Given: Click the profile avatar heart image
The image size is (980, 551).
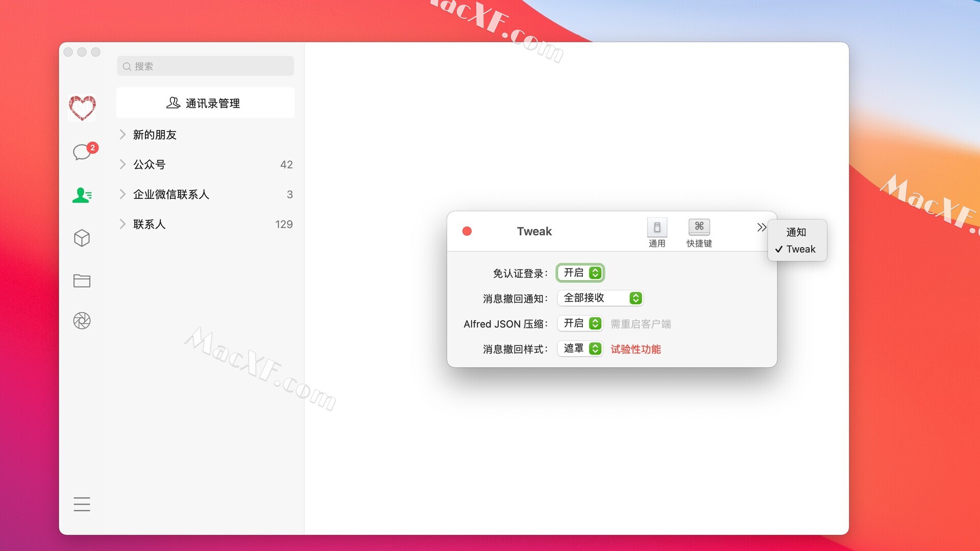Looking at the screenshot, I should (x=82, y=108).
